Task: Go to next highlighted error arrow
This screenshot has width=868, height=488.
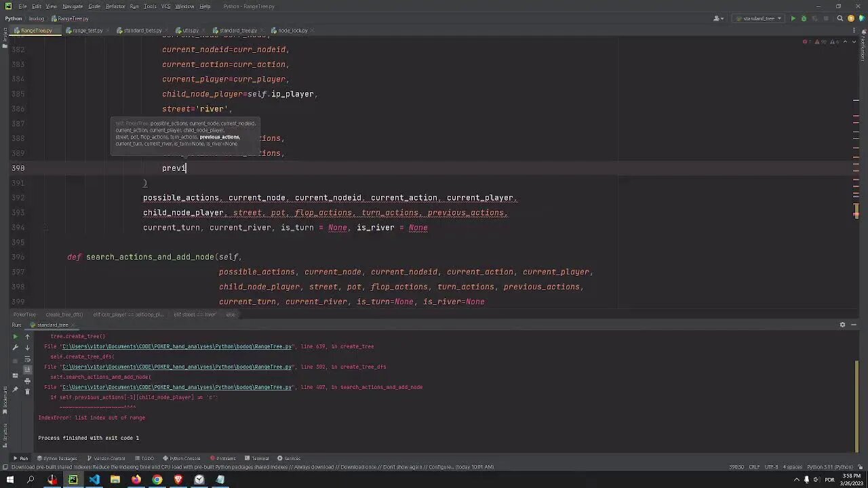Action: [x=853, y=42]
